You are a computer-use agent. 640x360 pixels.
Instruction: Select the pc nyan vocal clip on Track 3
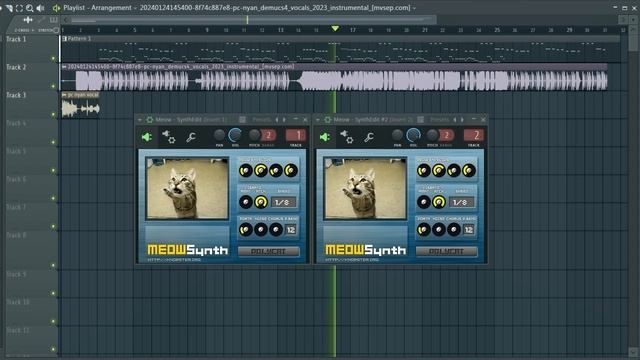80,105
